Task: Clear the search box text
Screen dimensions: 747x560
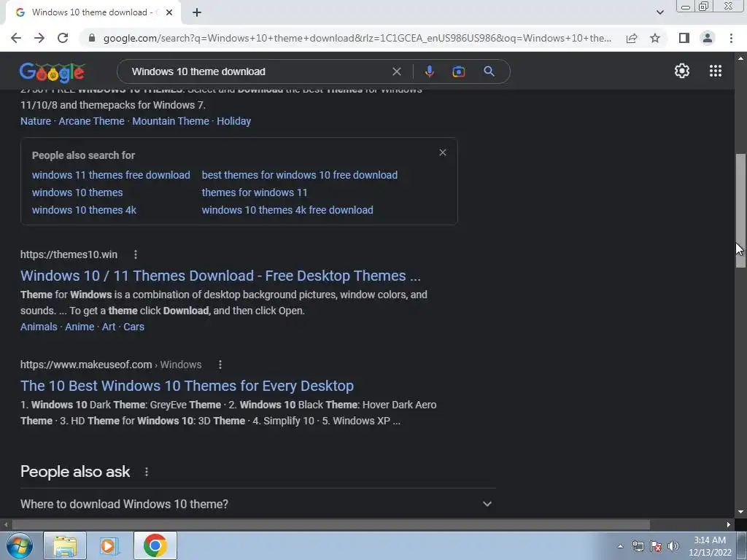Action: click(396, 71)
